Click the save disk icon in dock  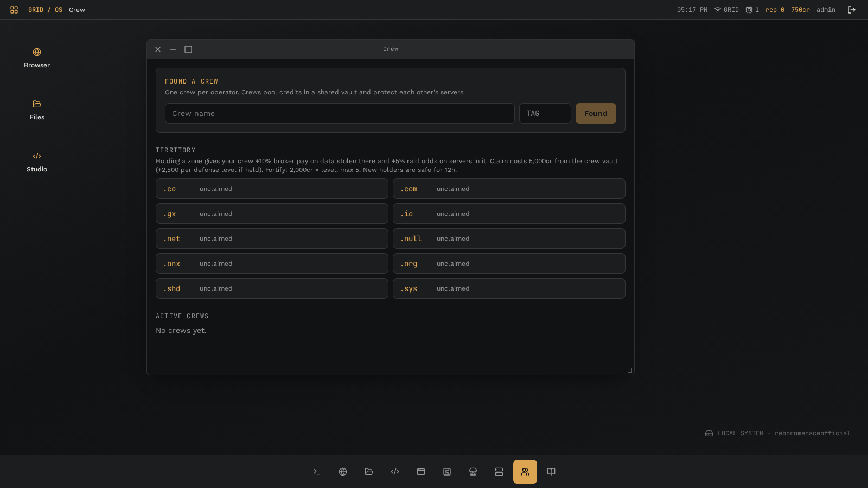click(x=447, y=472)
